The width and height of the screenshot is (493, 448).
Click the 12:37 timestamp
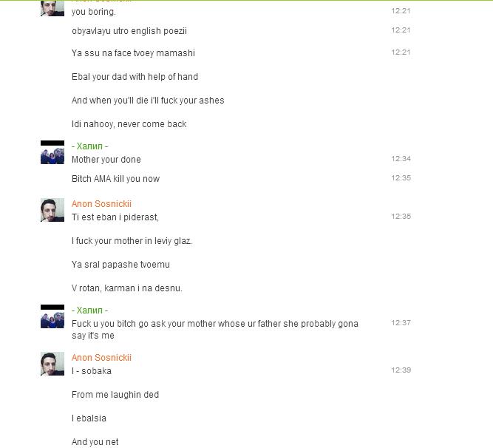click(x=401, y=323)
